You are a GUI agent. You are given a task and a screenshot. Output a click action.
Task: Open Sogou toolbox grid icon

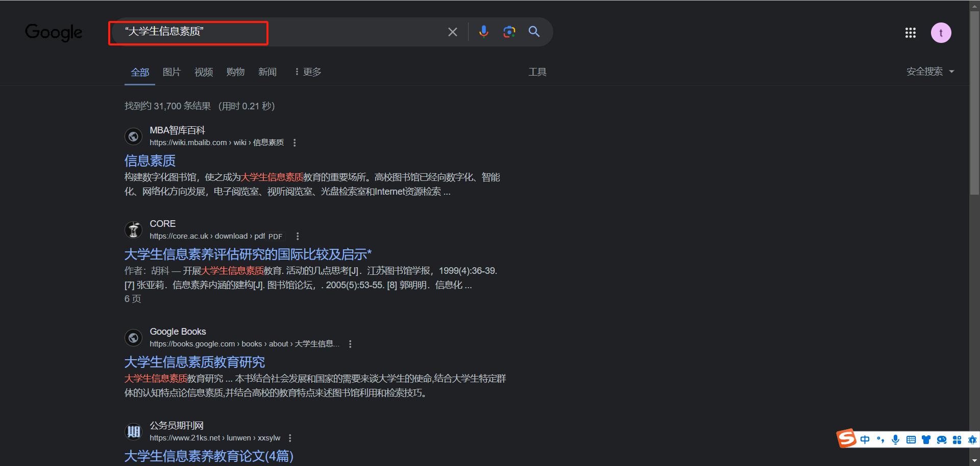click(957, 440)
